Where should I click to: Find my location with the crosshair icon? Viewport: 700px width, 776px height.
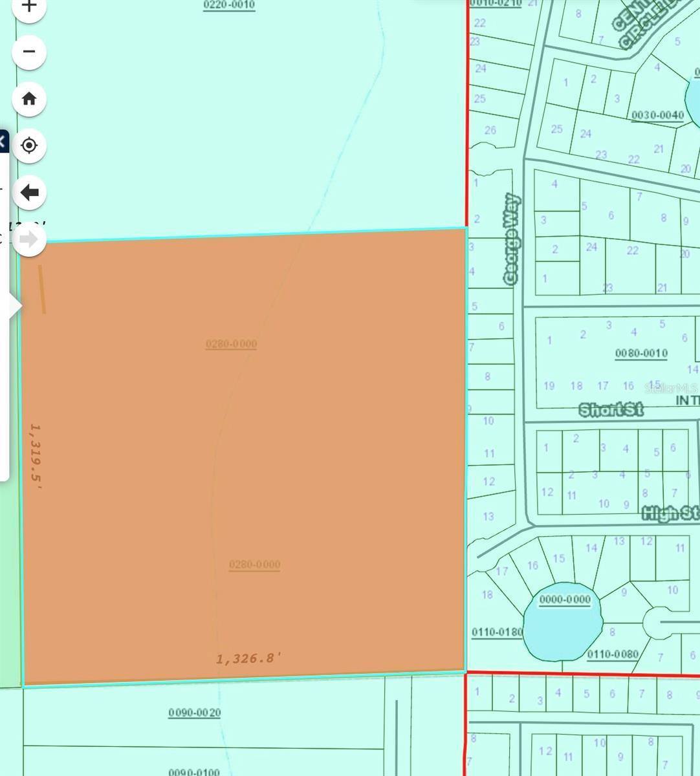pyautogui.click(x=29, y=145)
